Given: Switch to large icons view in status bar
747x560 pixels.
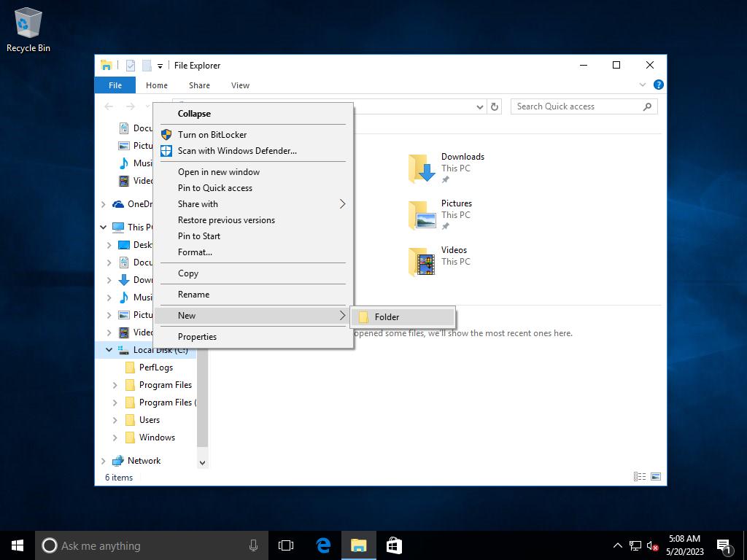Looking at the screenshot, I should click(656, 477).
